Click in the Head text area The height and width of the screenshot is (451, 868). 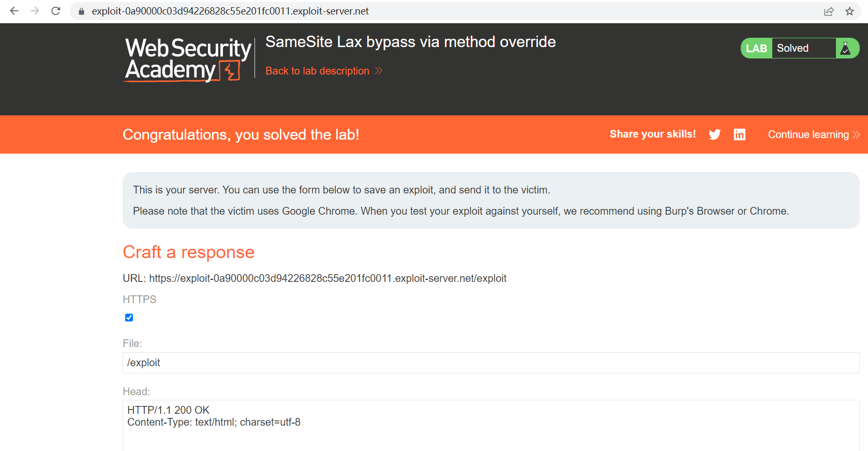click(490, 429)
